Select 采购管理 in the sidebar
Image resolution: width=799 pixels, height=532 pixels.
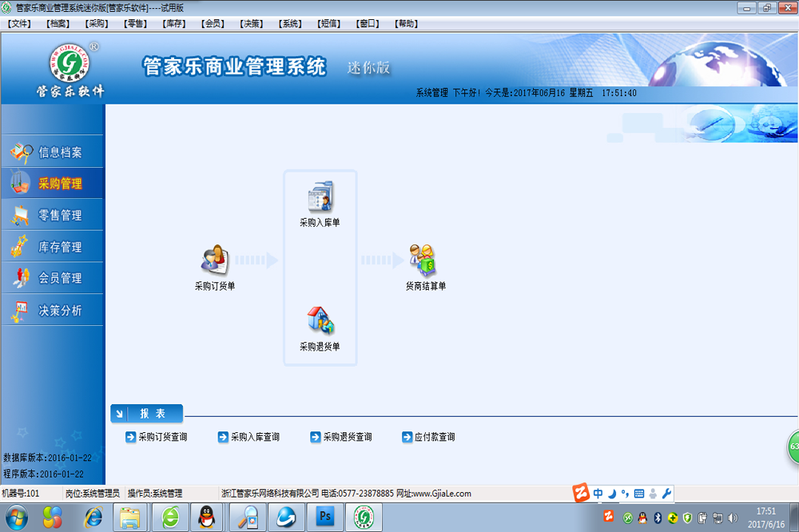click(x=53, y=184)
